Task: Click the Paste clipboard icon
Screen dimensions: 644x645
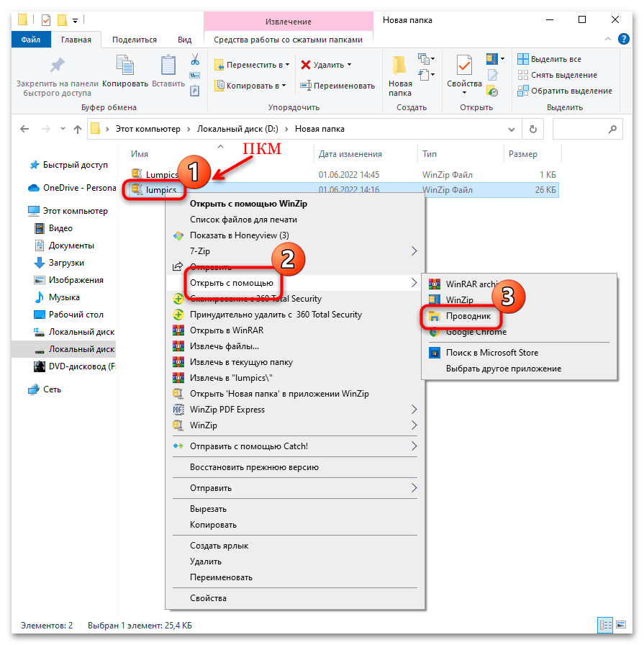Action: pos(168,67)
